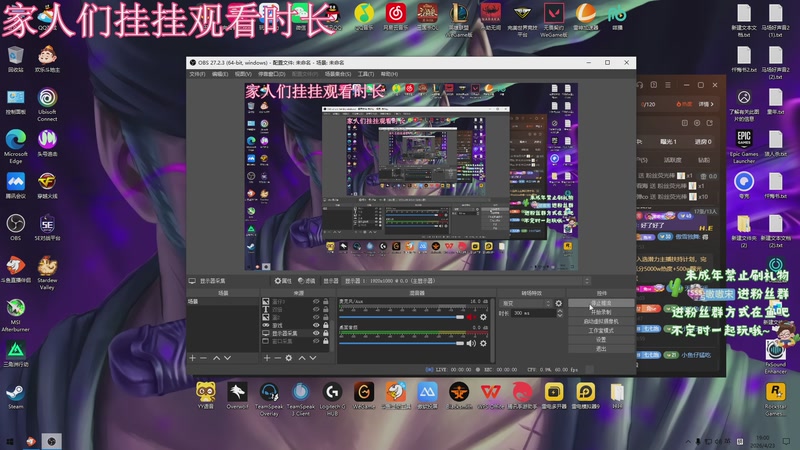The height and width of the screenshot is (450, 800).
Task: Toggle visibility of the game capture source
Action: coord(316,325)
